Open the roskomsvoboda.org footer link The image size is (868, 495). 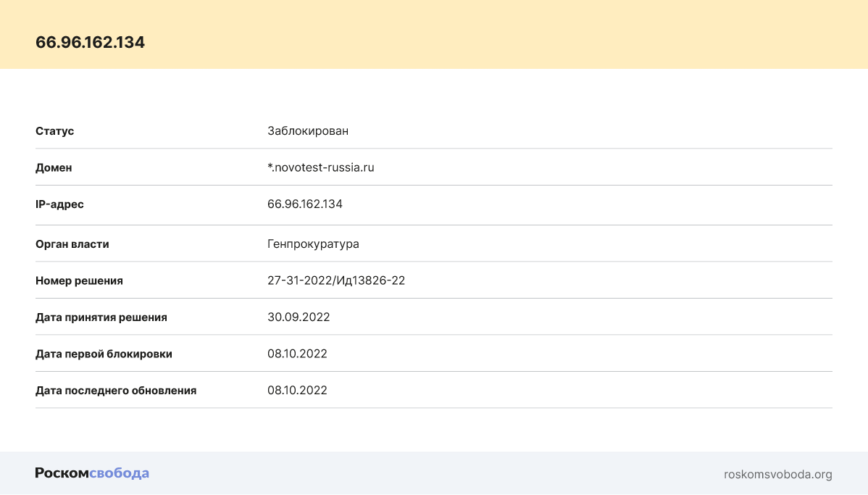click(777, 475)
